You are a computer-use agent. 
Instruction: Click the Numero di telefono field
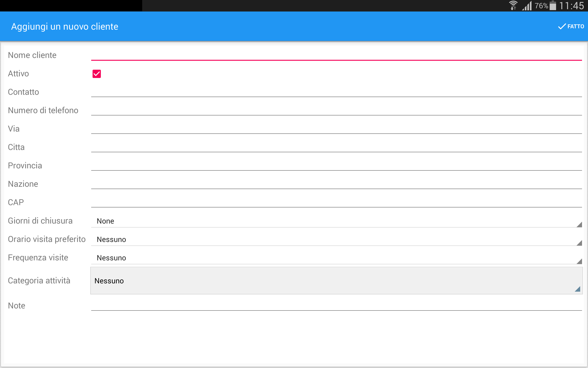coord(336,110)
